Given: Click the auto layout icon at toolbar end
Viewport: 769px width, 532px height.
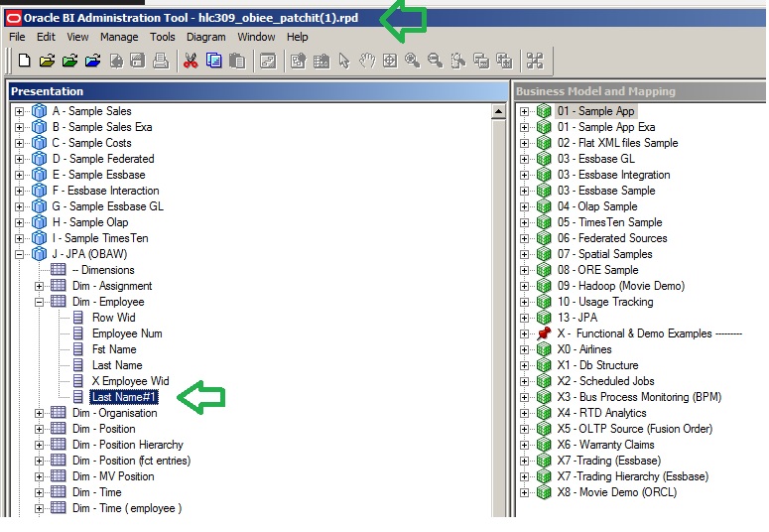Looking at the screenshot, I should 535,61.
